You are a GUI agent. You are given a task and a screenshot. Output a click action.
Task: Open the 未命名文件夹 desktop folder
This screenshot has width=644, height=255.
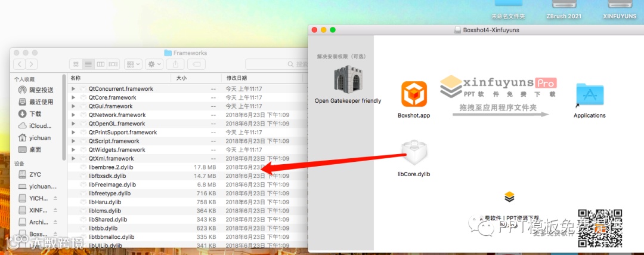coord(508,10)
